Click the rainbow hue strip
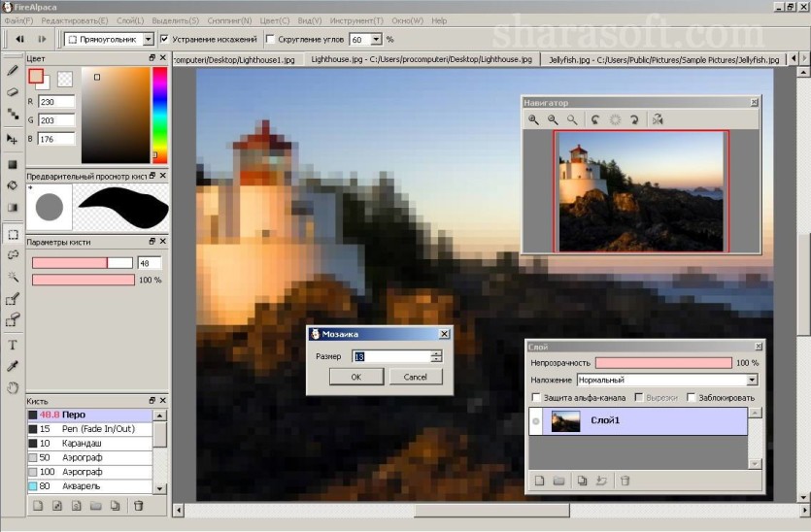This screenshot has height=532, width=811. [x=160, y=116]
